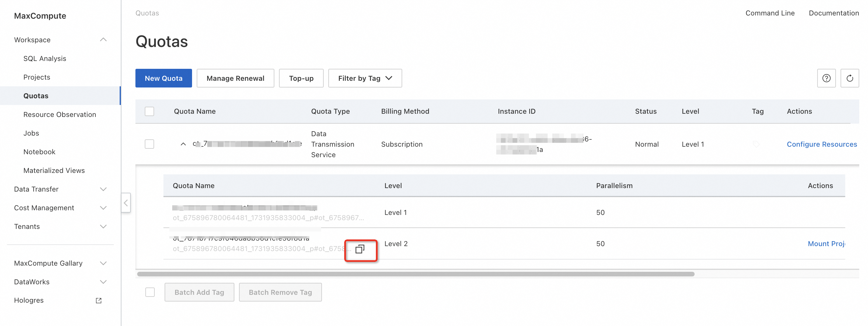The image size is (868, 326).
Task: Expand the Cost Management section
Action: (x=103, y=208)
